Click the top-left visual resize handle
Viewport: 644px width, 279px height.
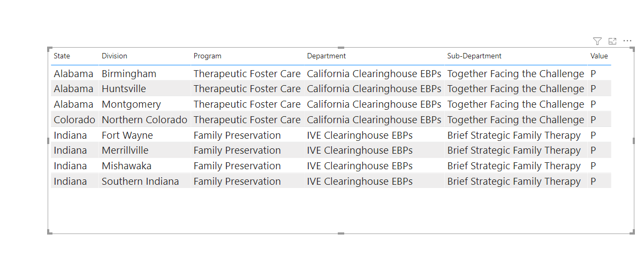coord(50,49)
